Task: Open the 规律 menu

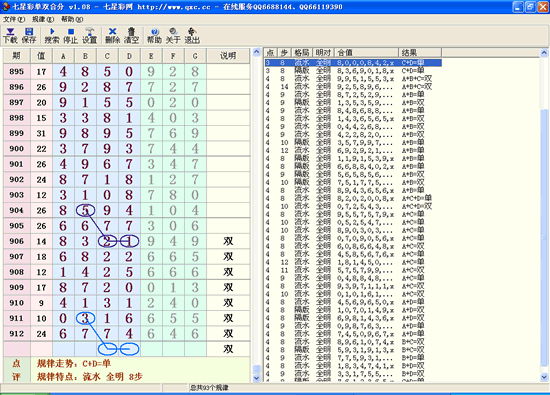Action: tap(43, 19)
